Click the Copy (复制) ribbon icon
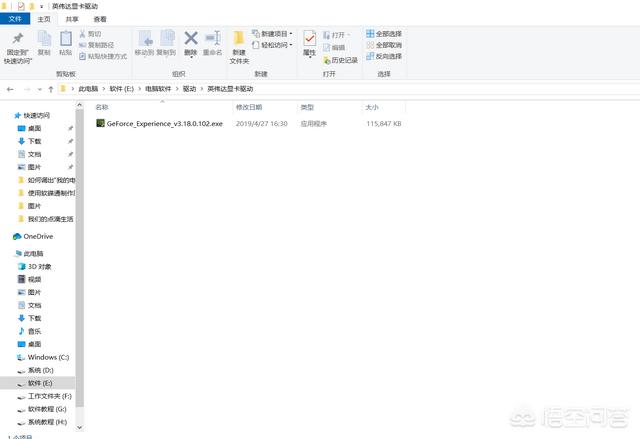This screenshot has height=439, width=640. (43, 40)
